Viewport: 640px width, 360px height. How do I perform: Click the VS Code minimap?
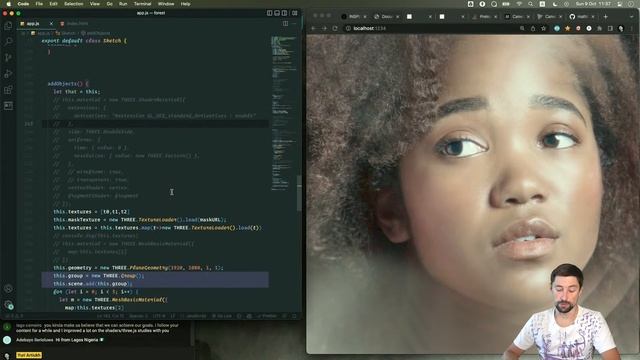pos(283,113)
